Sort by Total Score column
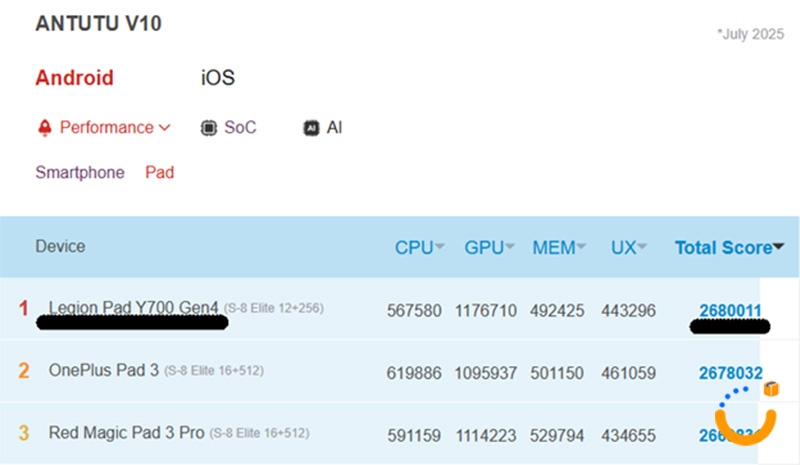Screen dimensions: 800x465 [729, 248]
